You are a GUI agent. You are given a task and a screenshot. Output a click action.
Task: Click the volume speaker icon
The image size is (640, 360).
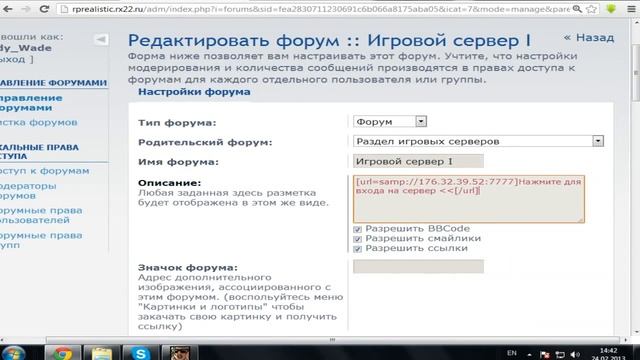(575, 355)
